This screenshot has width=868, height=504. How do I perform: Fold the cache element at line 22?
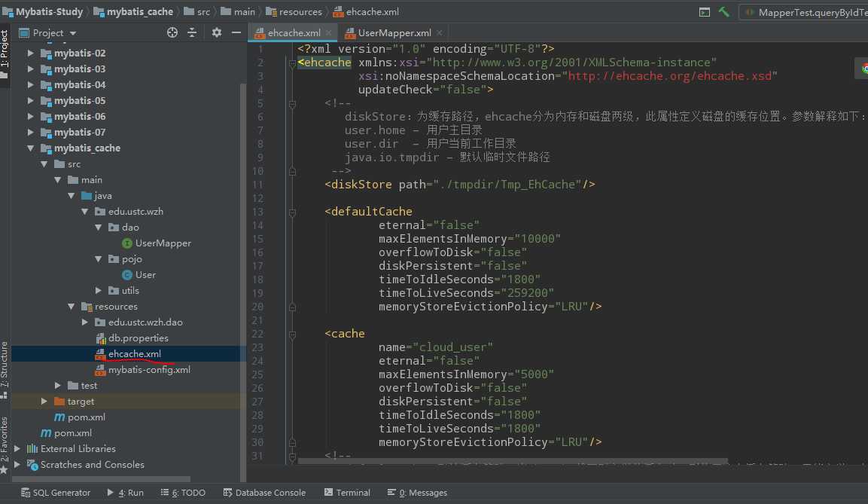click(292, 334)
